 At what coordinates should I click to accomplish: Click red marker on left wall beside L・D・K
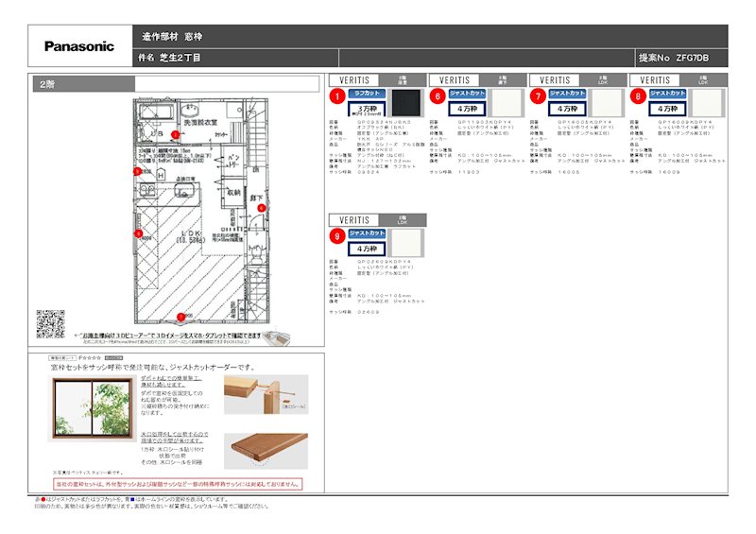(x=138, y=234)
